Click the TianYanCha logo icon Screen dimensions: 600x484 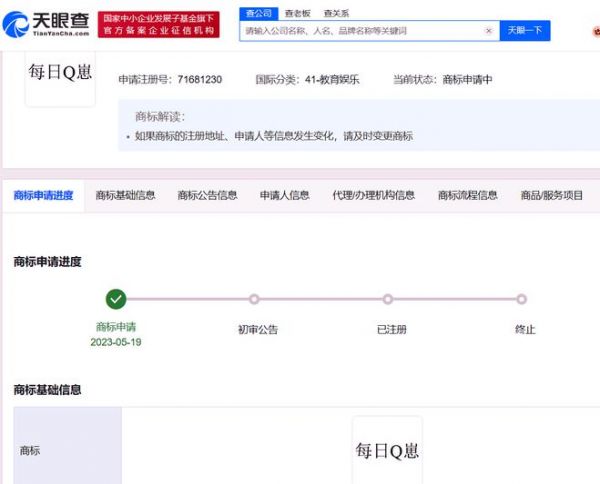[x=16, y=24]
